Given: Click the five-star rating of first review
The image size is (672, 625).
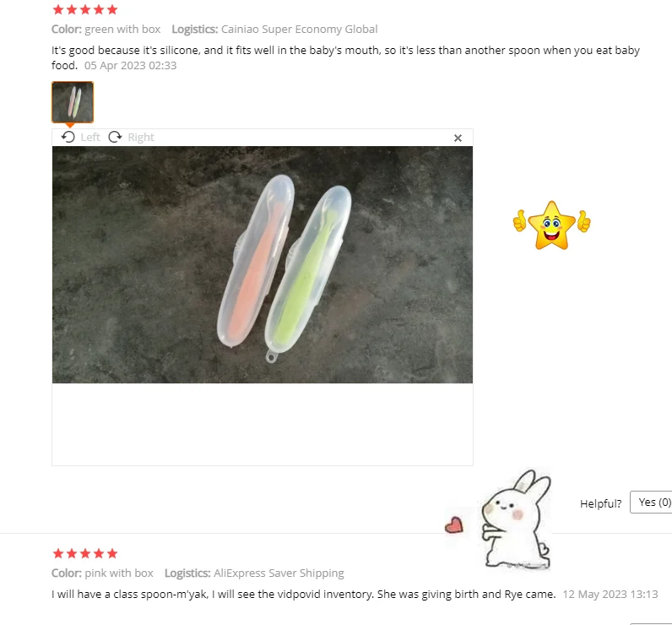Looking at the screenshot, I should pos(85,9).
